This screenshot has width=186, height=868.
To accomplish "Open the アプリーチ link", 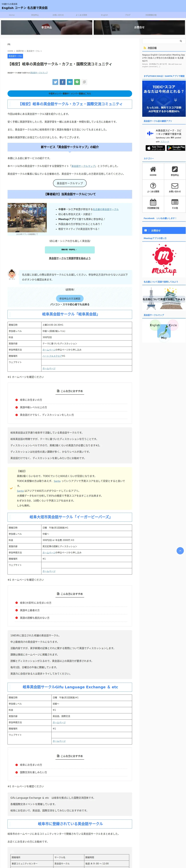I will tap(165, 142).
